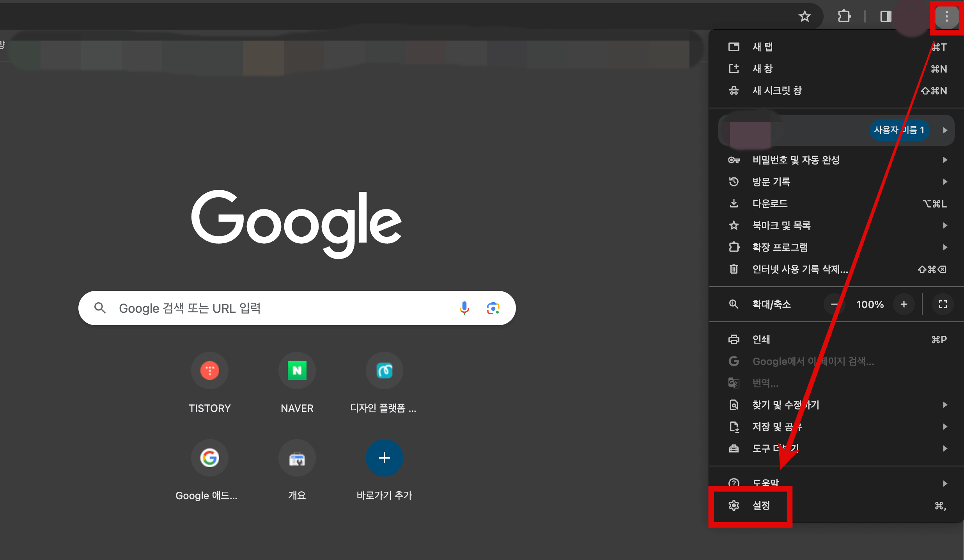
Task: Open Google Lens image search icon
Action: click(493, 308)
